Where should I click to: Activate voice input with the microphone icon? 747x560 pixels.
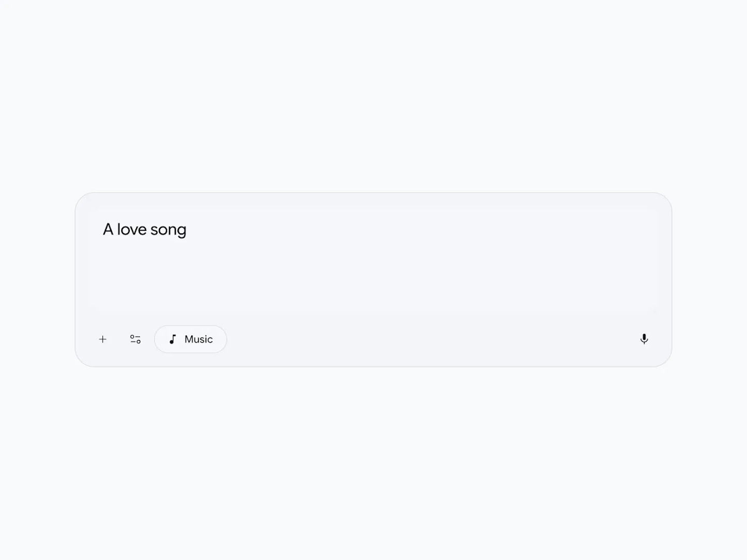pyautogui.click(x=644, y=339)
